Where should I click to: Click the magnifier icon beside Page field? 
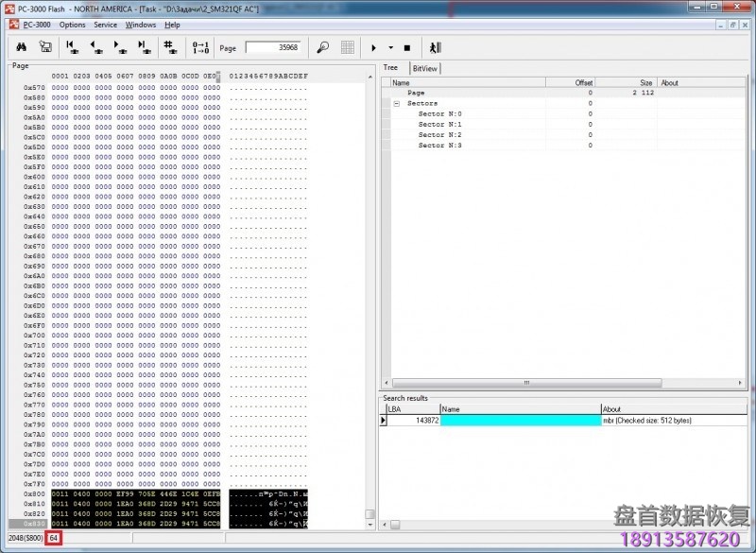click(322, 47)
